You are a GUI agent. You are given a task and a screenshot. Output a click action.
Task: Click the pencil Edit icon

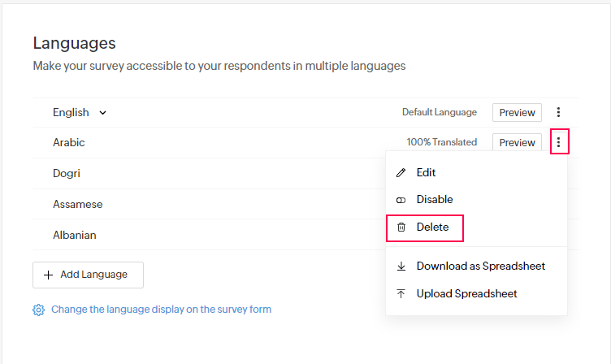click(x=401, y=173)
